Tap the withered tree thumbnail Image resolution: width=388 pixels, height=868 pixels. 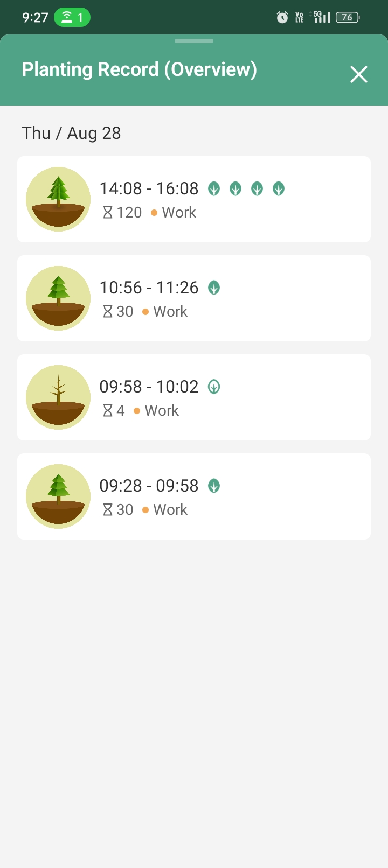[58, 397]
